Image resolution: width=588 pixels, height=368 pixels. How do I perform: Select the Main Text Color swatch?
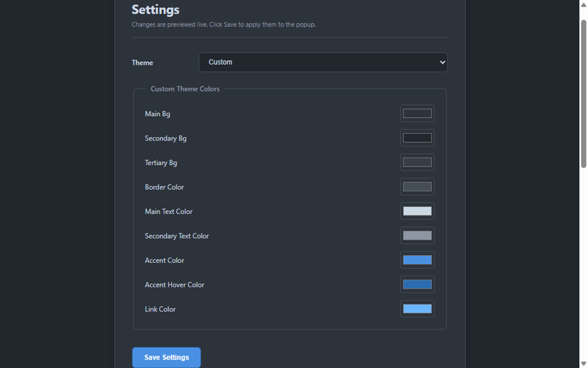417,211
